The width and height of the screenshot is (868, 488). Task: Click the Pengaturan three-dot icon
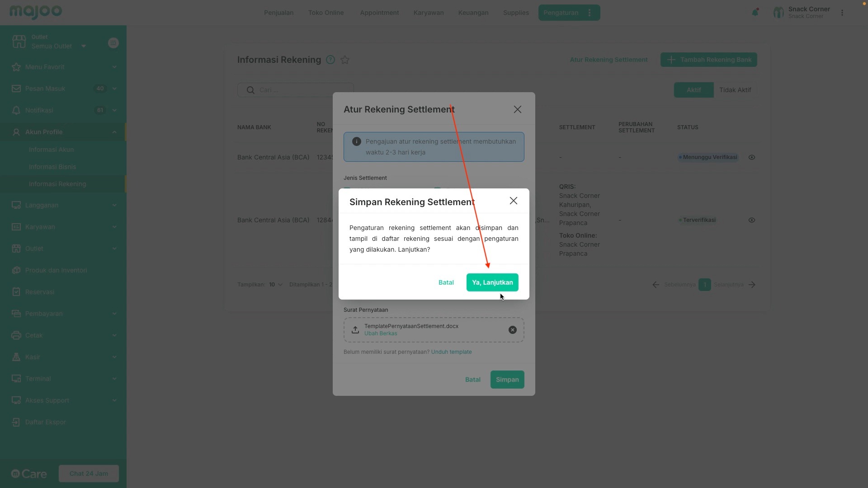[590, 13]
